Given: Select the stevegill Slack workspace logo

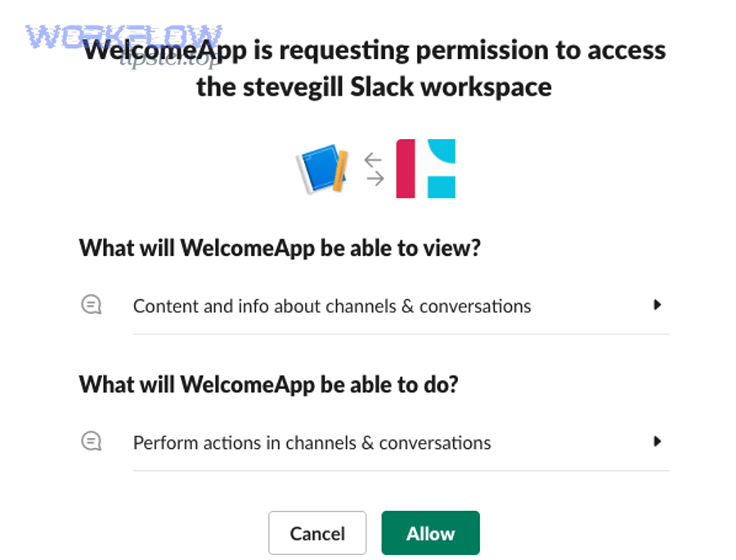Looking at the screenshot, I should pyautogui.click(x=425, y=168).
